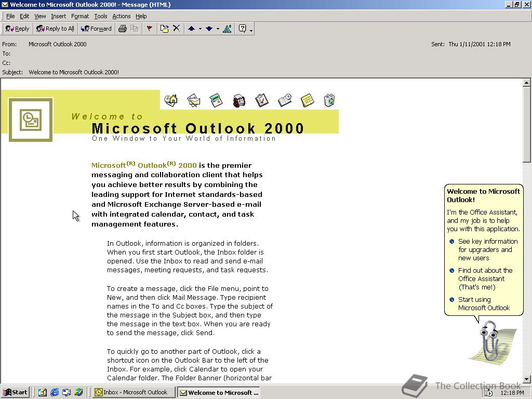The height and width of the screenshot is (399, 532).
Task: Click Inbox envelope icon in banner
Action: [x=193, y=100]
